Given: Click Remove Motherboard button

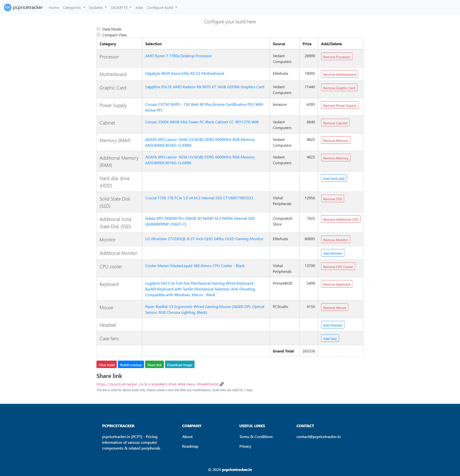Looking at the screenshot, I should 339,74.
